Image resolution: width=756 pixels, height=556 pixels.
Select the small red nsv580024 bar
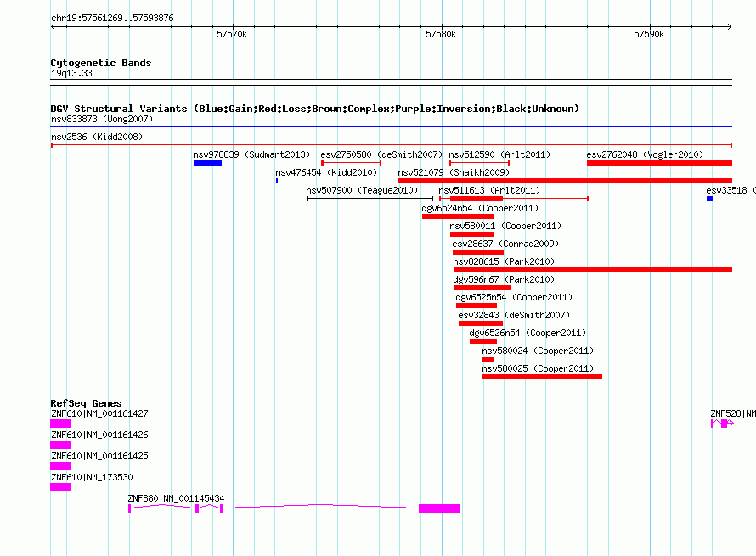488,359
